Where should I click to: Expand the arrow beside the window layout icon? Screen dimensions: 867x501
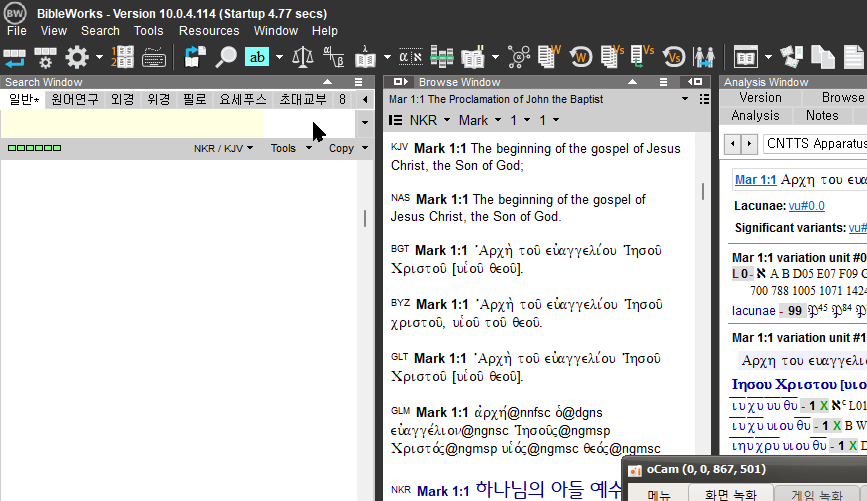768,57
